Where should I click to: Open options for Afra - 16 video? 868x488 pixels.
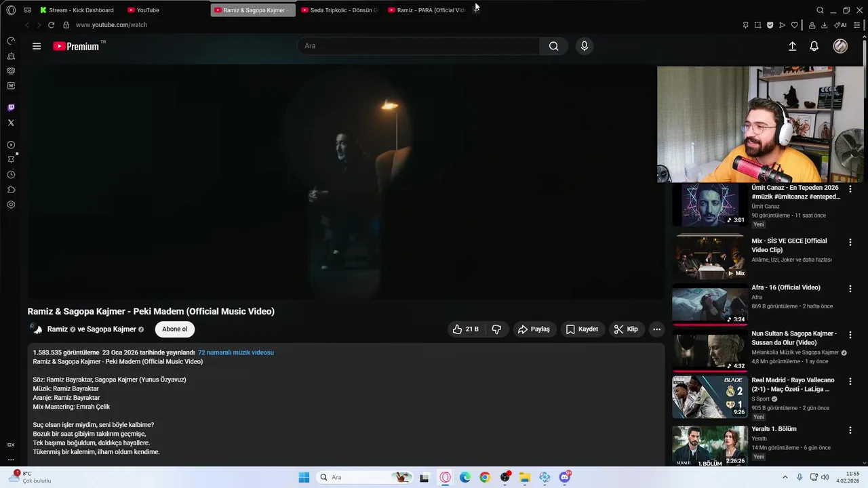click(x=850, y=289)
